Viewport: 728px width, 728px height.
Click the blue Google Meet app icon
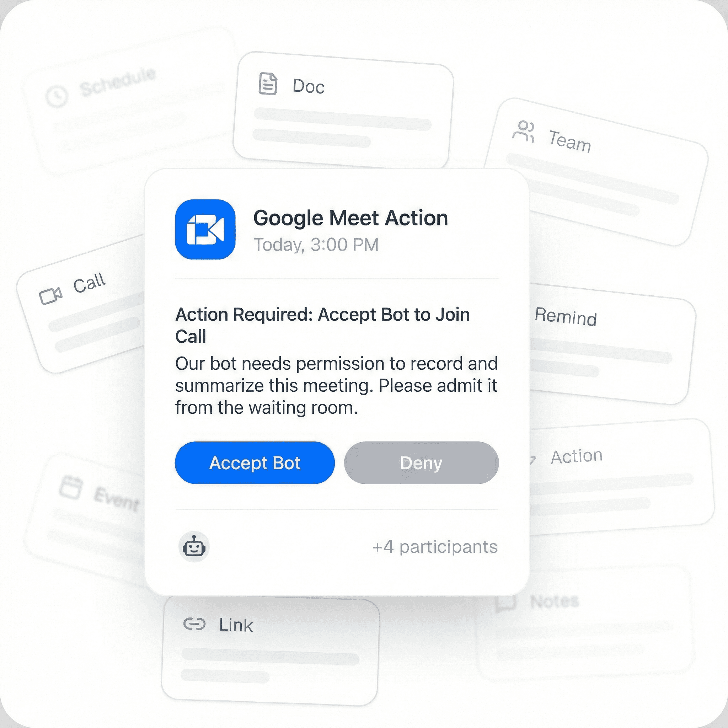[205, 230]
